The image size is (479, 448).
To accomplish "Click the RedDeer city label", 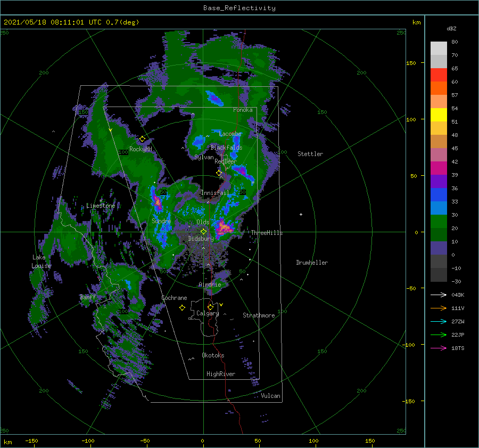I will 226,161.
